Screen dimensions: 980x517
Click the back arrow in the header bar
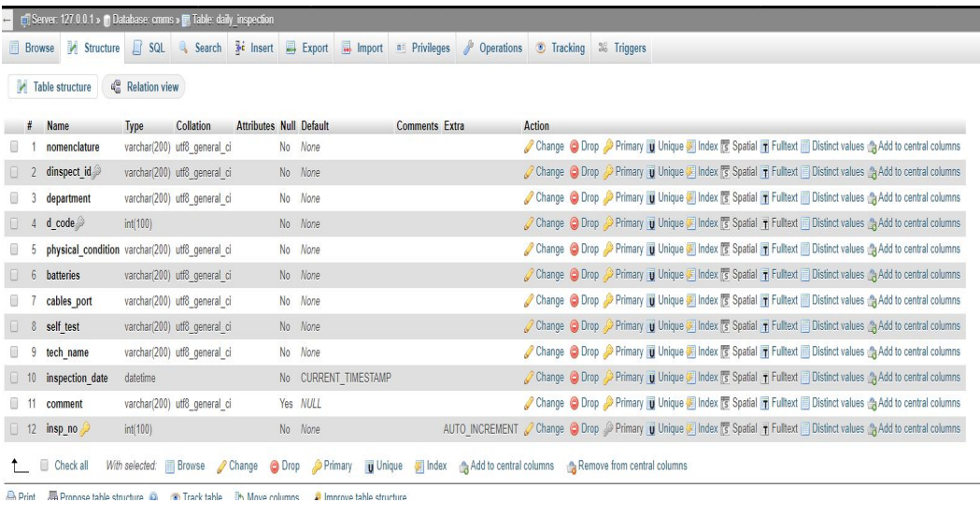[x=7, y=20]
